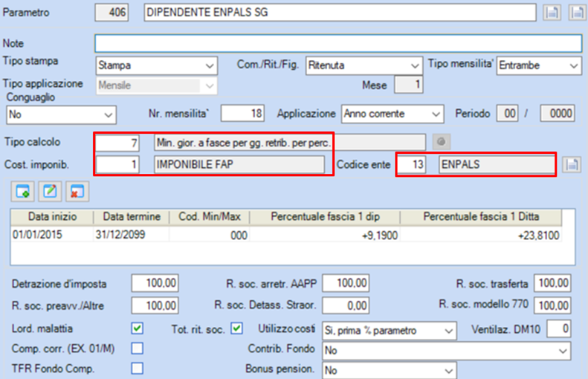Click the Cost. imponib. code field 1
Image resolution: width=588 pixels, height=379 pixels.
click(117, 164)
